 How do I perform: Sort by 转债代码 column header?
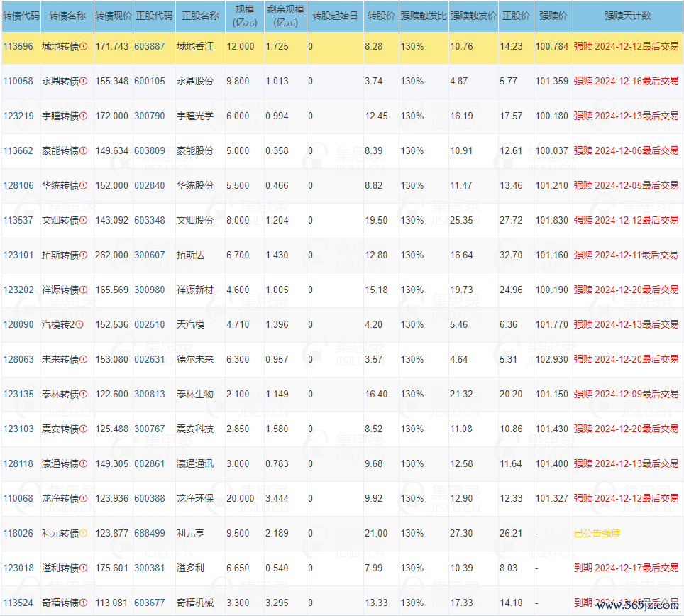point(21,16)
